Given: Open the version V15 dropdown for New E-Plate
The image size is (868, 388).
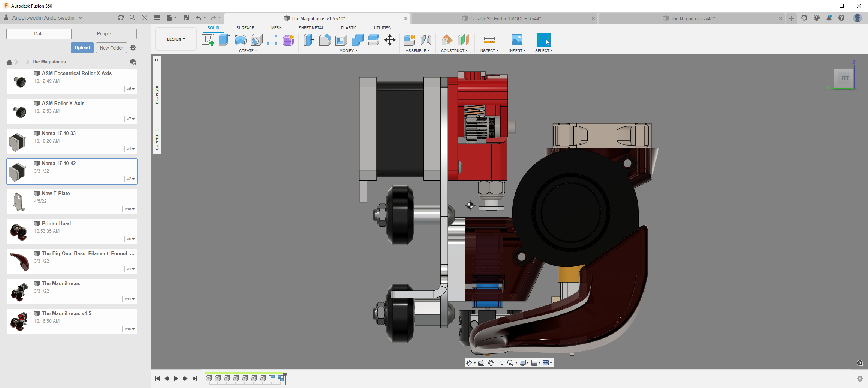Looking at the screenshot, I should (129, 209).
